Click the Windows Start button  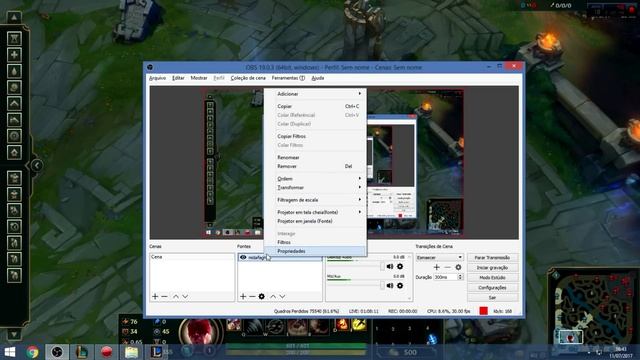click(x=9, y=352)
